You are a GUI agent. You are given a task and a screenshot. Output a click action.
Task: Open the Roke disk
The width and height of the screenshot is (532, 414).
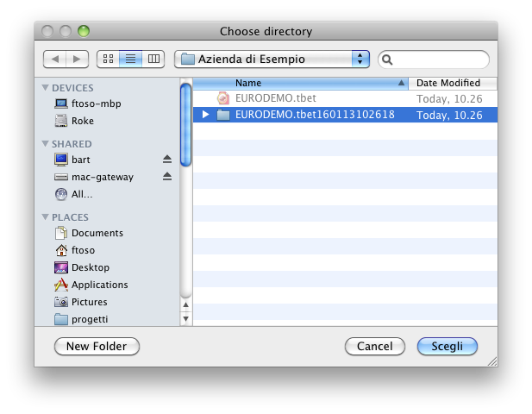(83, 121)
